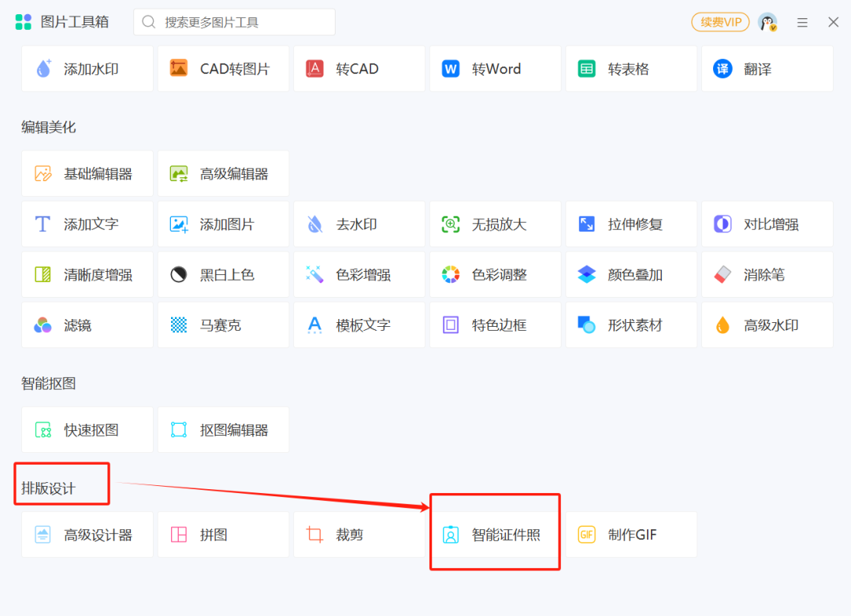Select the 添加水印 add watermark tool

tap(87, 69)
